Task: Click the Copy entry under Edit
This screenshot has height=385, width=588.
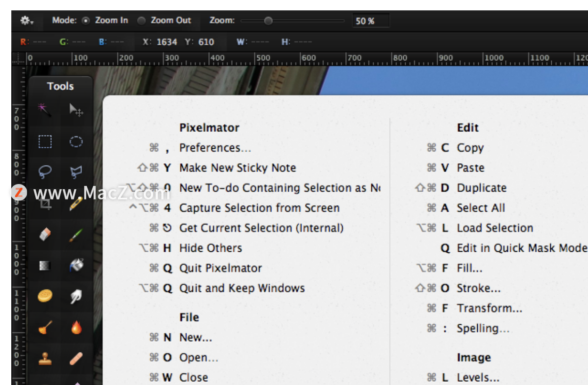Action: 470,148
